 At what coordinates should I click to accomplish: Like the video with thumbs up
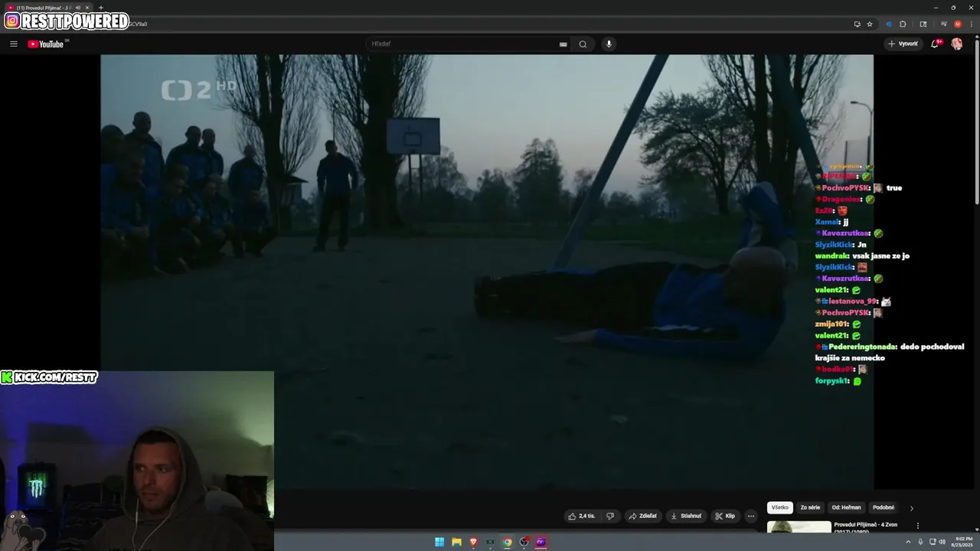pyautogui.click(x=582, y=516)
